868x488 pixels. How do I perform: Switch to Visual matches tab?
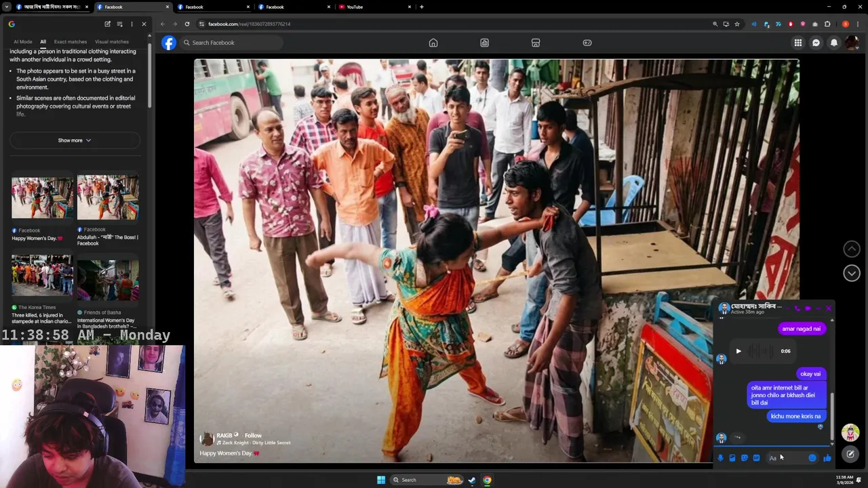(x=112, y=42)
